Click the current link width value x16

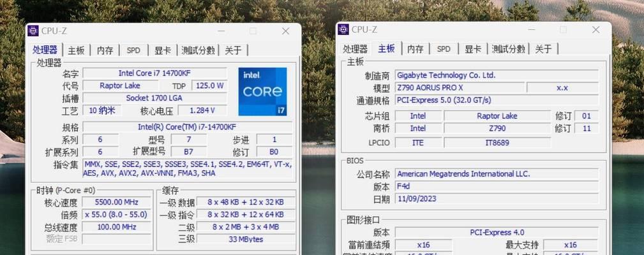tap(423, 245)
